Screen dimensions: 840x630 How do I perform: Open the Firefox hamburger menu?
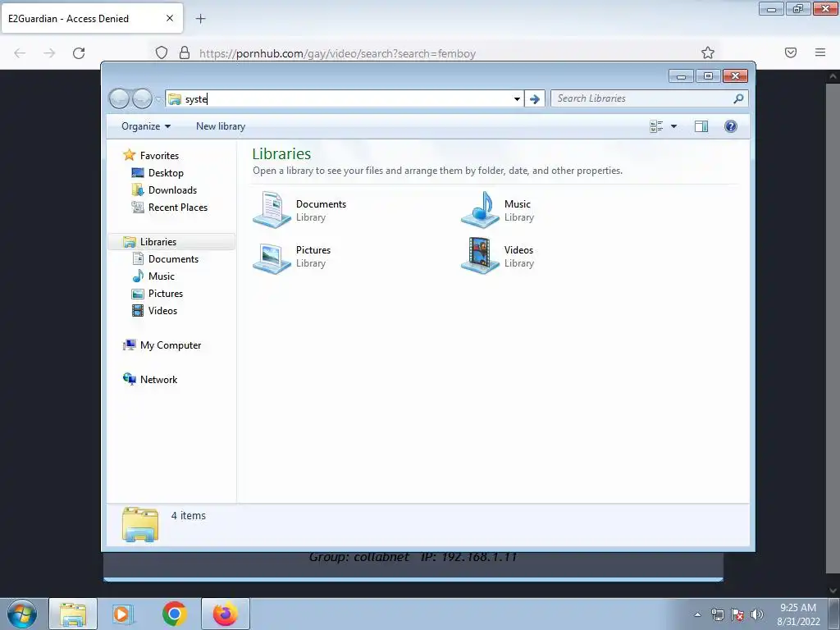pyautogui.click(x=820, y=52)
